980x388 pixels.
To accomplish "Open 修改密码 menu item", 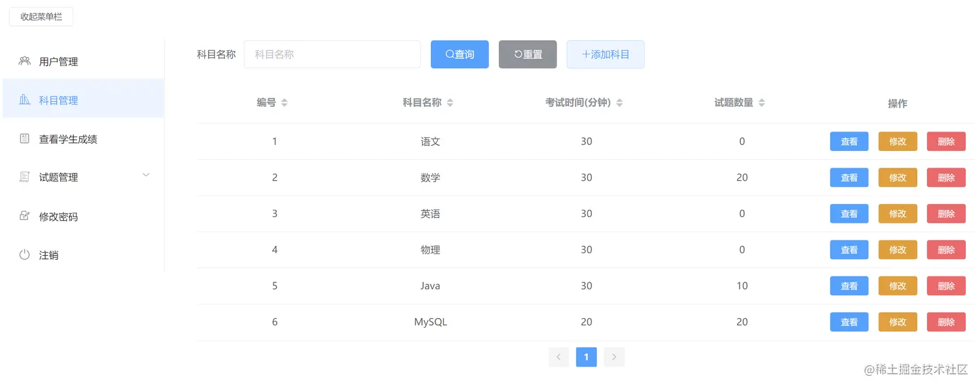I will (x=84, y=216).
